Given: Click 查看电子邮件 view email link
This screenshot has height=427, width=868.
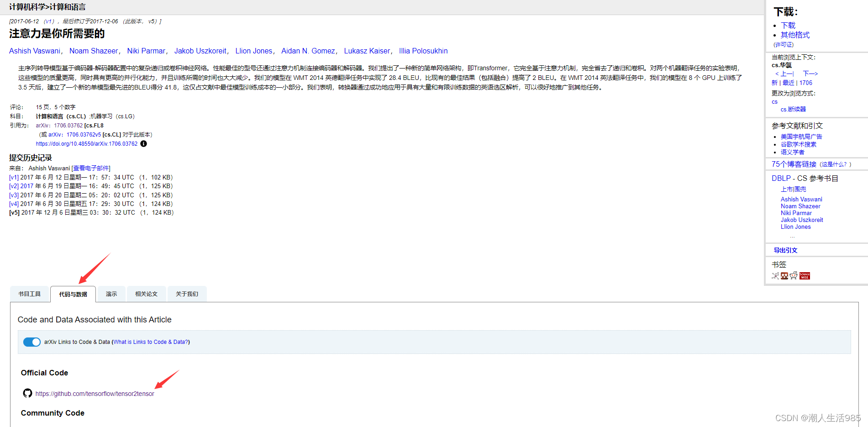Looking at the screenshot, I should [91, 169].
